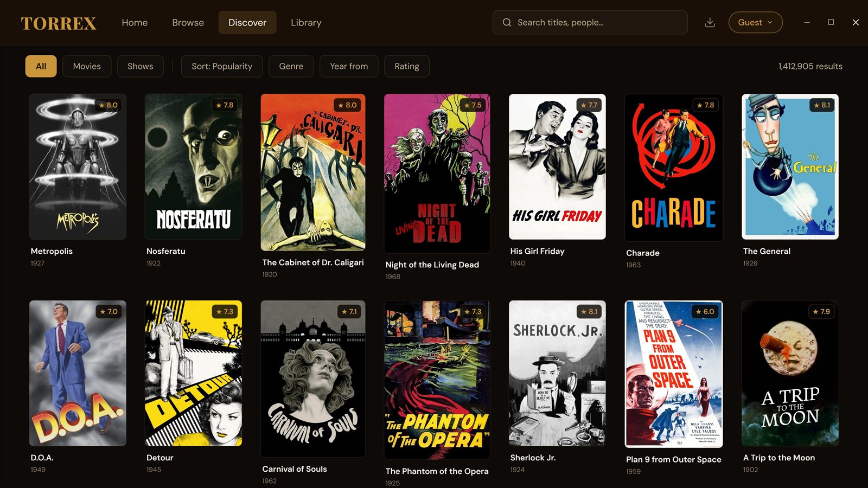
Task: Open the Charade poster
Action: [674, 168]
